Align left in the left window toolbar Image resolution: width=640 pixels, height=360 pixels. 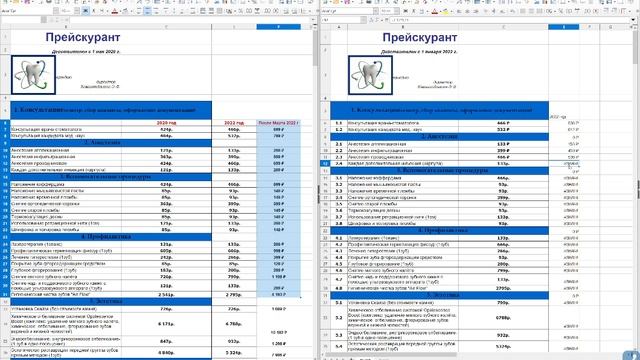click(x=138, y=11)
